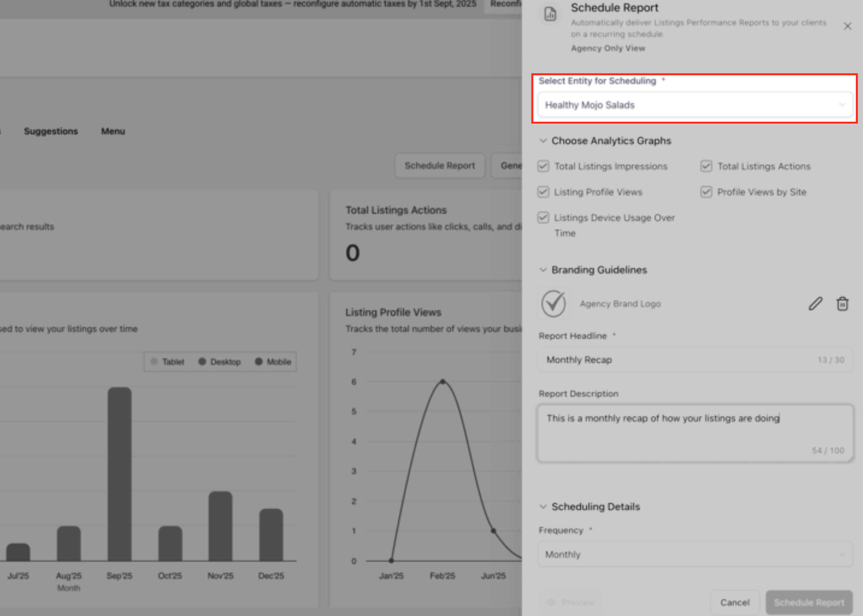
Task: Click the report document icon in the panel header
Action: [x=550, y=14]
